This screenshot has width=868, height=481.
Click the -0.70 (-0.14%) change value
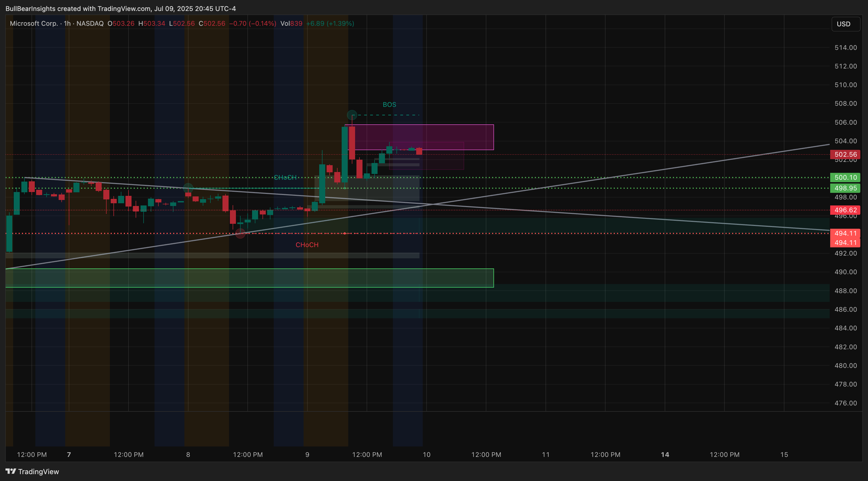pyautogui.click(x=252, y=24)
